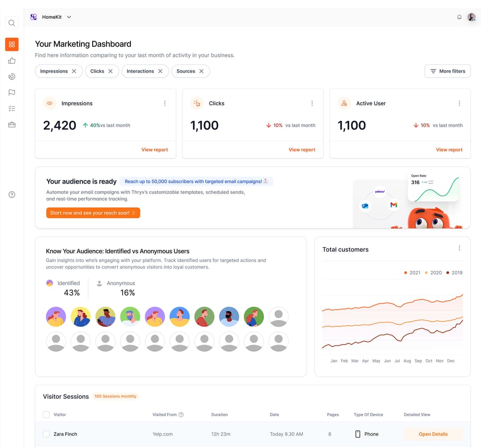
Task: Open the help question mark icon
Action: [x=12, y=195]
